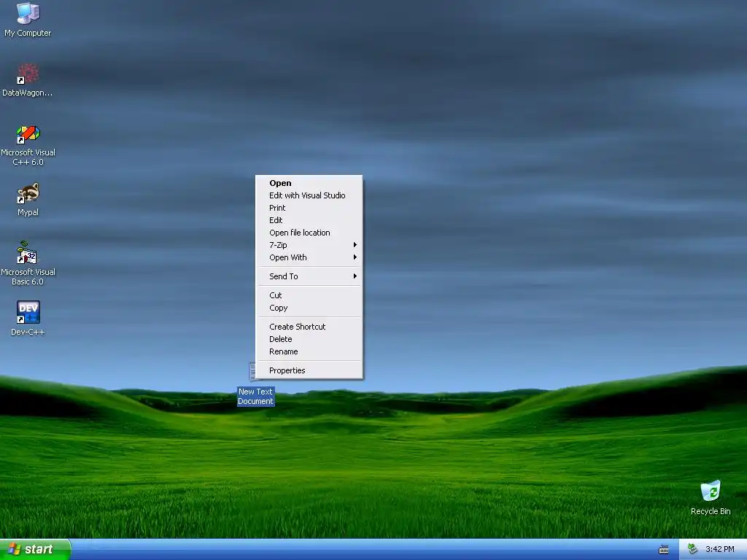Click the New Text Document label

coord(256,397)
